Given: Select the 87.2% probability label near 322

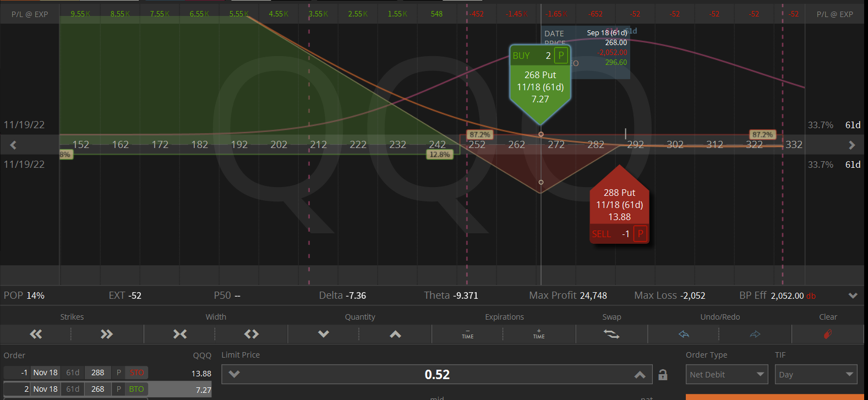Looking at the screenshot, I should [x=762, y=135].
